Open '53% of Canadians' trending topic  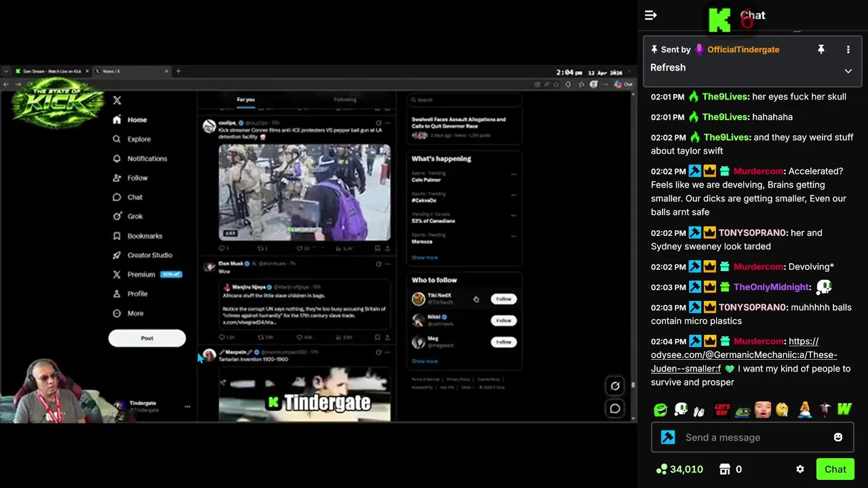point(433,221)
